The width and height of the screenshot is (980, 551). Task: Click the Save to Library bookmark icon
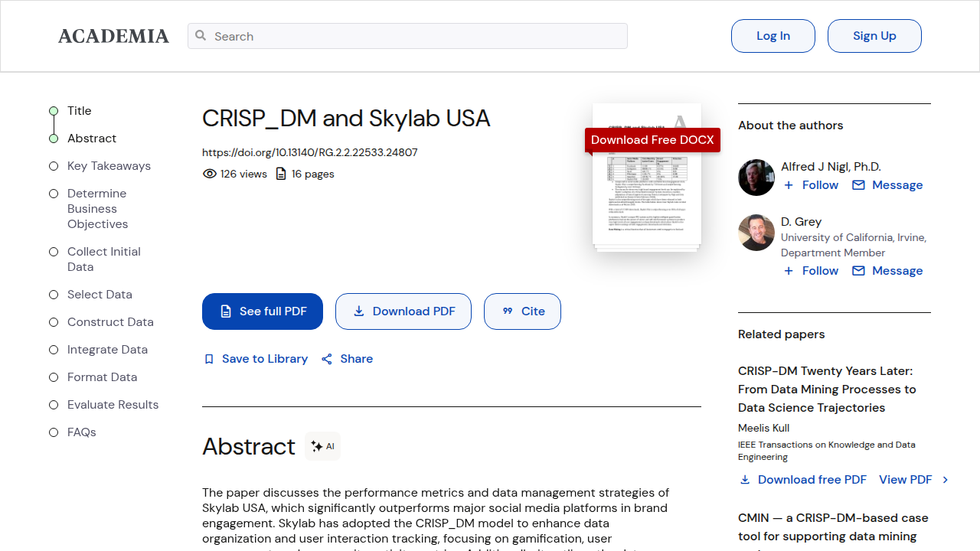click(x=209, y=359)
